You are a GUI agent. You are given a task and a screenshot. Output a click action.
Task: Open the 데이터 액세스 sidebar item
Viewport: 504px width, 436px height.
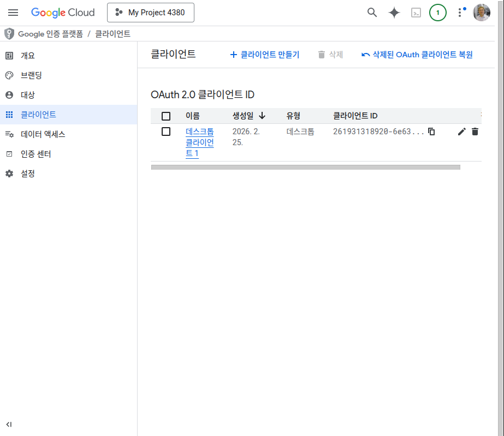click(43, 134)
